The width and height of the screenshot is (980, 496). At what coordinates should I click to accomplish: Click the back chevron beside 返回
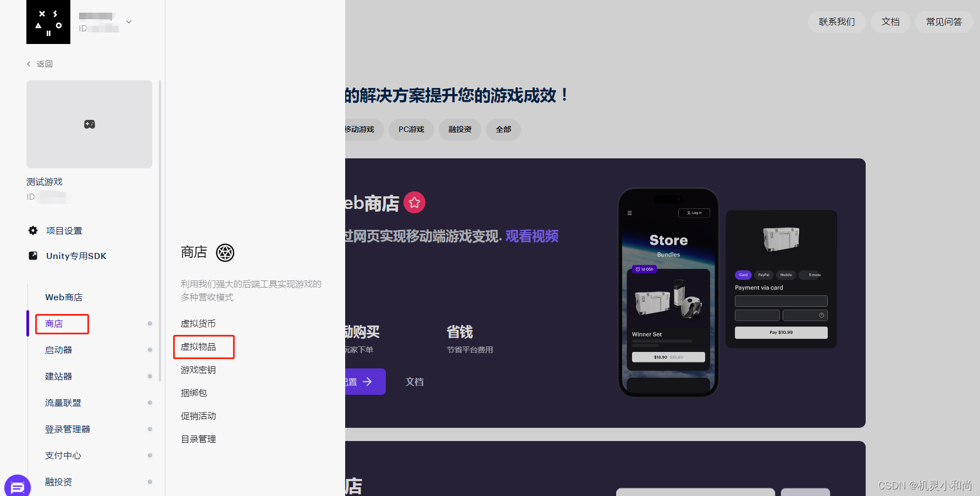[29, 64]
